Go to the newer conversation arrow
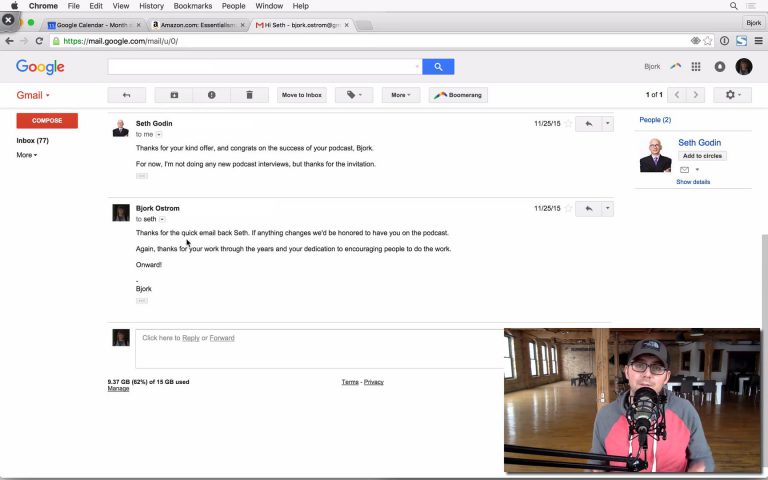Image resolution: width=768 pixels, height=480 pixels. pos(677,95)
